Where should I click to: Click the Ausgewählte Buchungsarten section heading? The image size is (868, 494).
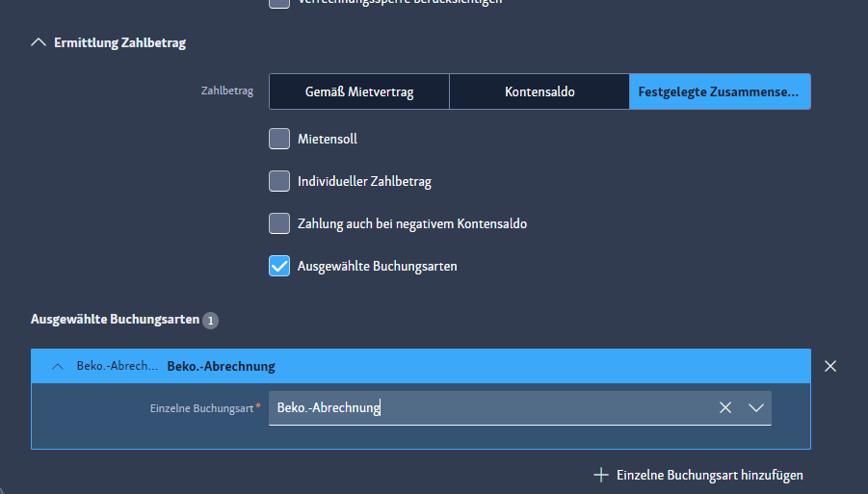pos(115,319)
